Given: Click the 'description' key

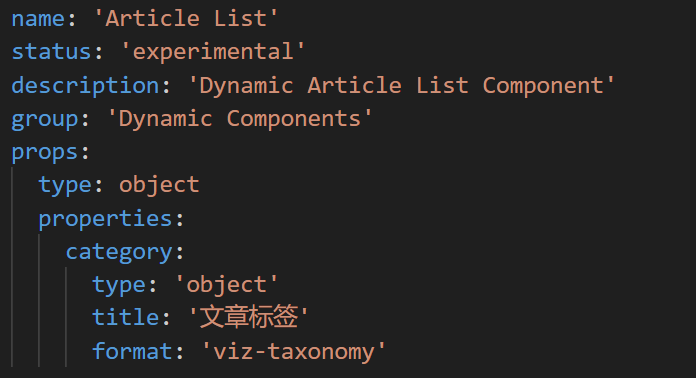Looking at the screenshot, I should pos(85,85).
